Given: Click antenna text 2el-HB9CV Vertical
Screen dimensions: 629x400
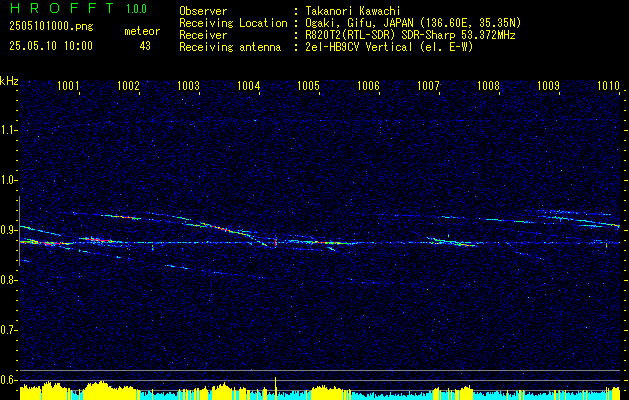Looking at the screenshot, I should click(359, 47).
